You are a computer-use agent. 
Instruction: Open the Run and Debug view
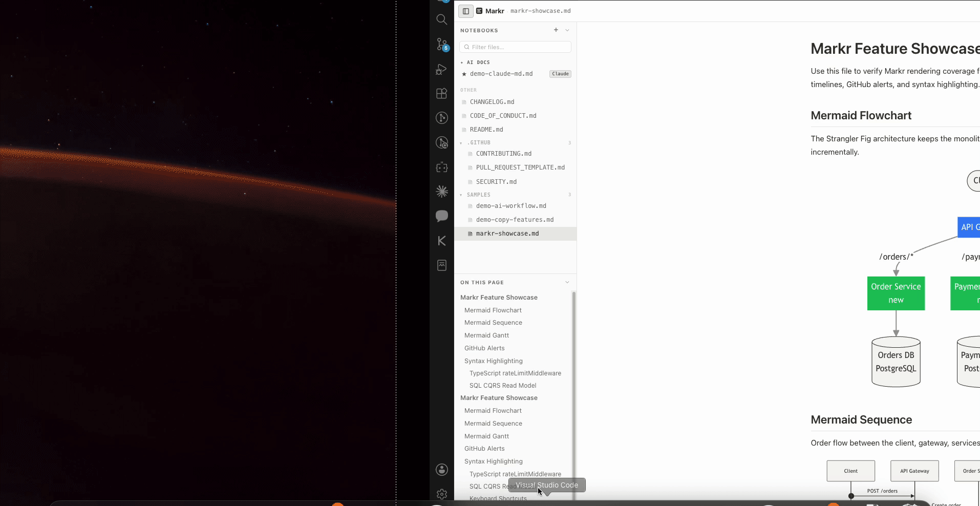coord(441,69)
